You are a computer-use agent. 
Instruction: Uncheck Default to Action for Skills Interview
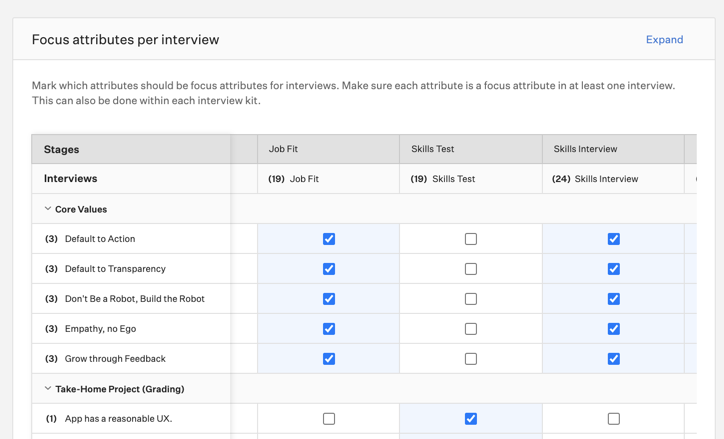pyautogui.click(x=614, y=239)
